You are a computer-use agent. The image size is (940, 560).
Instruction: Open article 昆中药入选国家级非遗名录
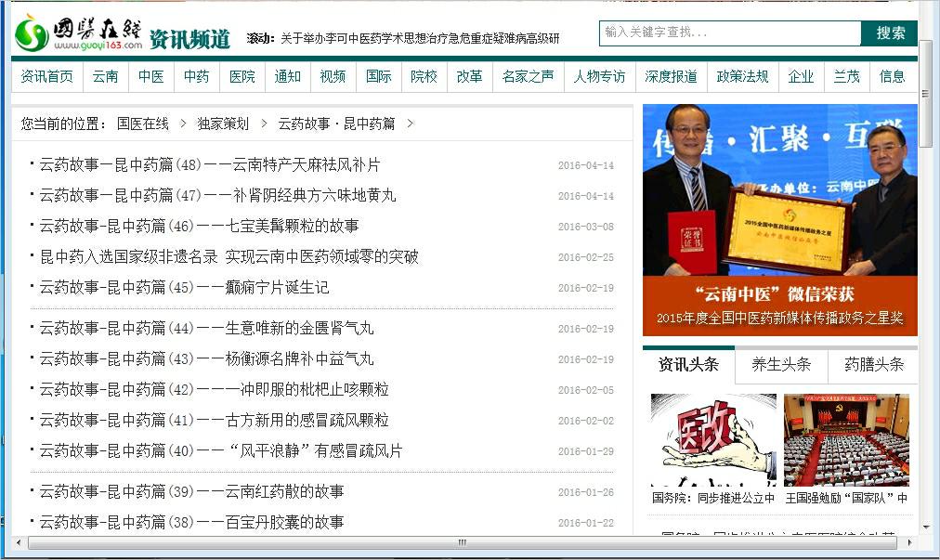coord(229,256)
